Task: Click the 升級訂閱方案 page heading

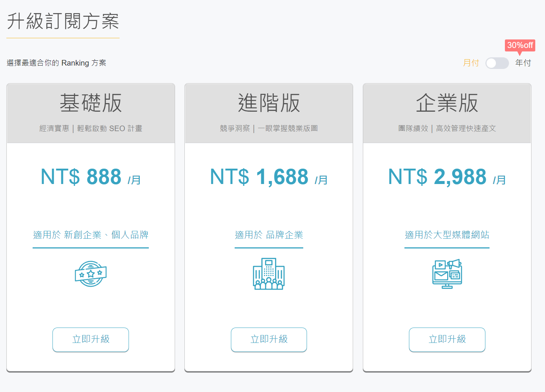Action: tap(63, 21)
